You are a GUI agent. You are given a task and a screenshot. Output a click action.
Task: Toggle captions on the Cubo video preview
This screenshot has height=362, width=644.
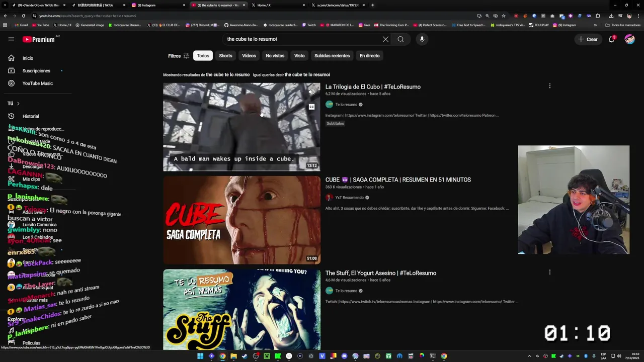click(x=311, y=107)
